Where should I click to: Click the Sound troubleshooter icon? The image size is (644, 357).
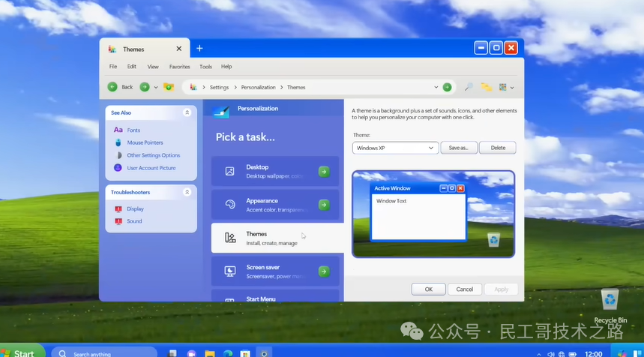coord(118,221)
